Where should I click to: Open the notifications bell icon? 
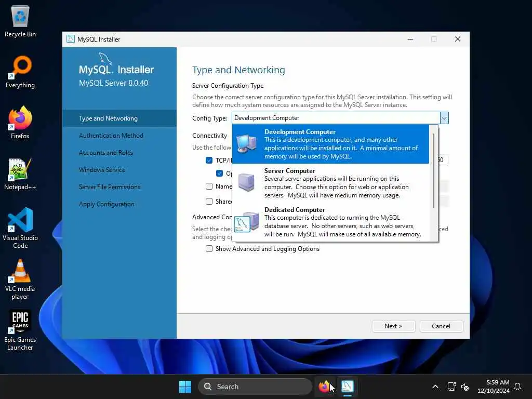pyautogui.click(x=517, y=387)
